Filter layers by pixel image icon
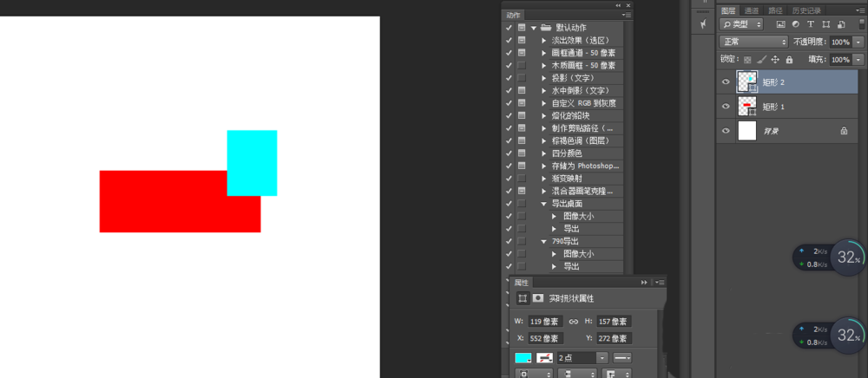The image size is (868, 378). click(781, 24)
